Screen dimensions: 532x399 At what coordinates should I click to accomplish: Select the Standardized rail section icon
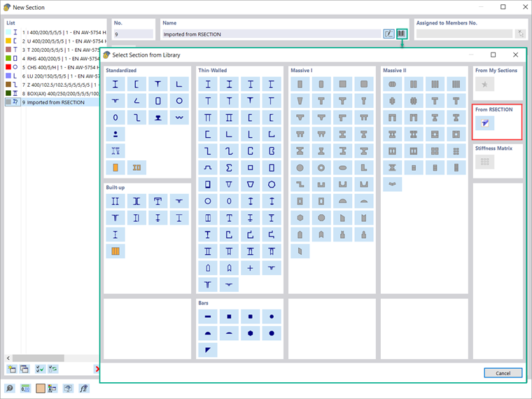(158, 118)
